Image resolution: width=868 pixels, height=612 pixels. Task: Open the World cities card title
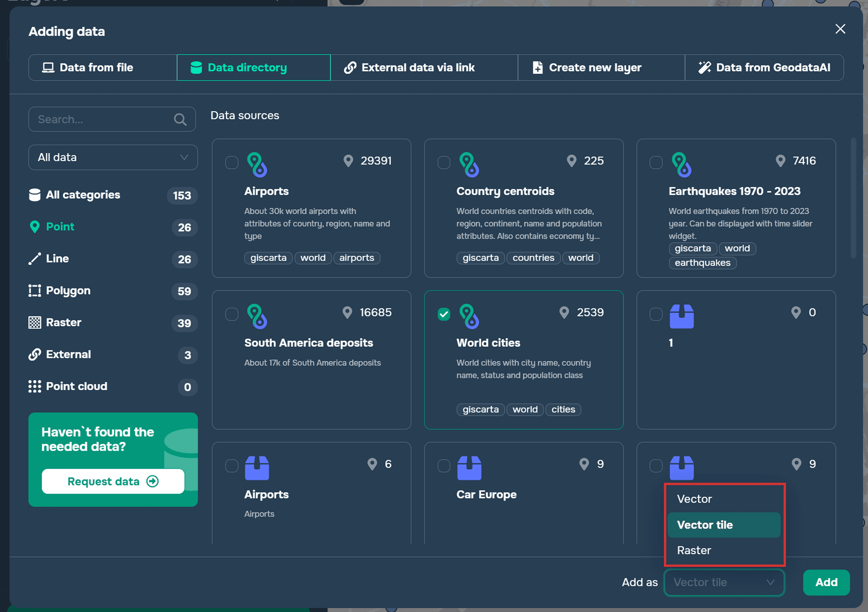[x=488, y=343]
